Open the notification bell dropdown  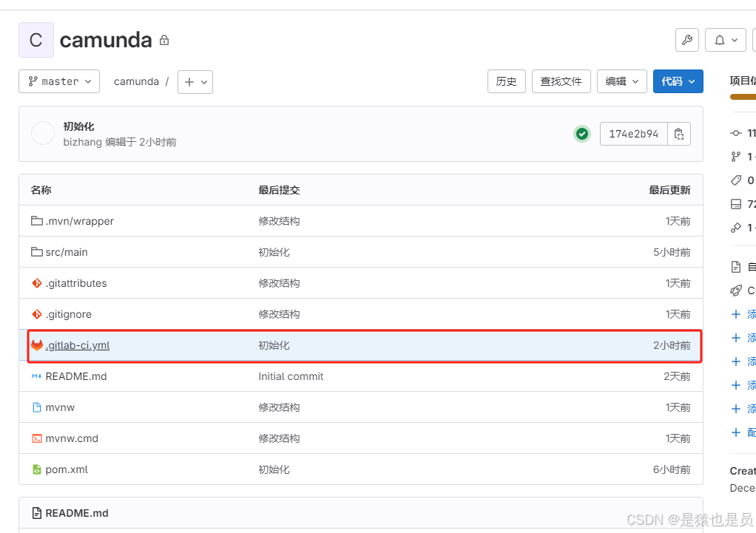click(x=725, y=40)
